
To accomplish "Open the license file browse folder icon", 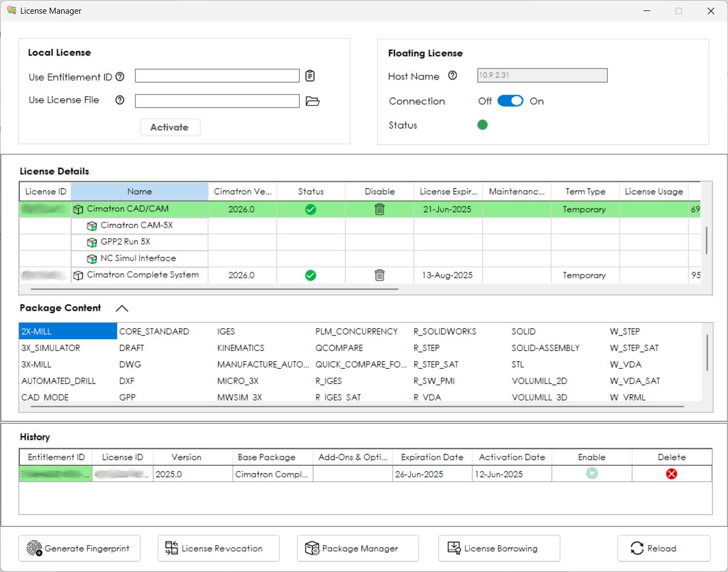I will (312, 101).
